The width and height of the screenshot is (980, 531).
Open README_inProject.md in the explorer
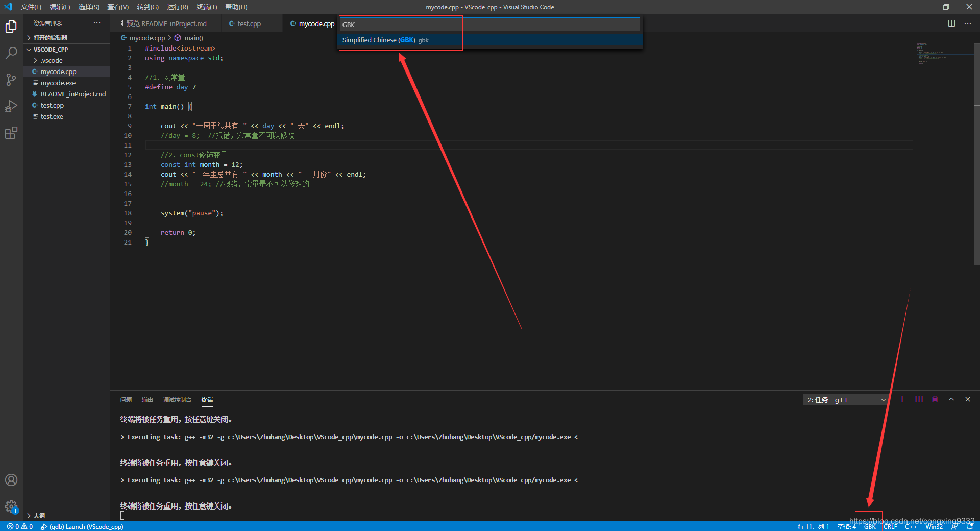[x=67, y=94]
